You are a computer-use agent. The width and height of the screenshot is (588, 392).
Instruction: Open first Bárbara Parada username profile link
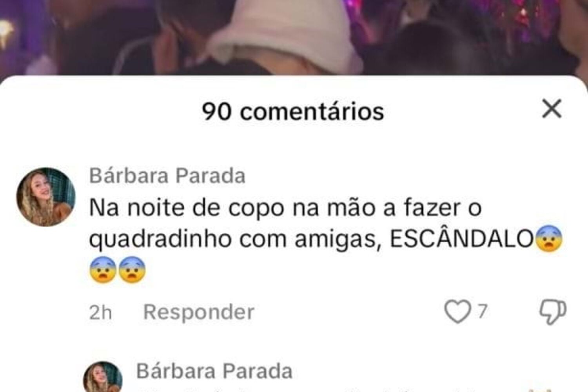click(167, 175)
